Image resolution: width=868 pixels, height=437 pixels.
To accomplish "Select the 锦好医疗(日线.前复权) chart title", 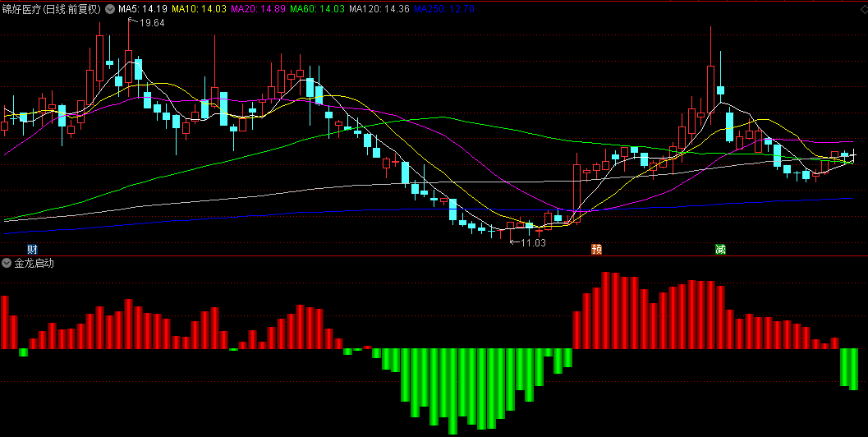I will click(52, 9).
